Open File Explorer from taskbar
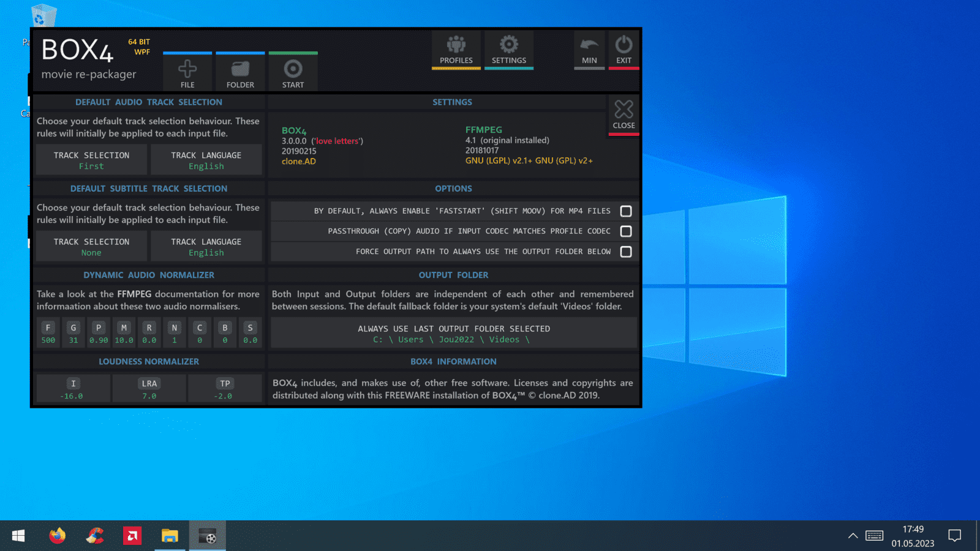 tap(170, 536)
